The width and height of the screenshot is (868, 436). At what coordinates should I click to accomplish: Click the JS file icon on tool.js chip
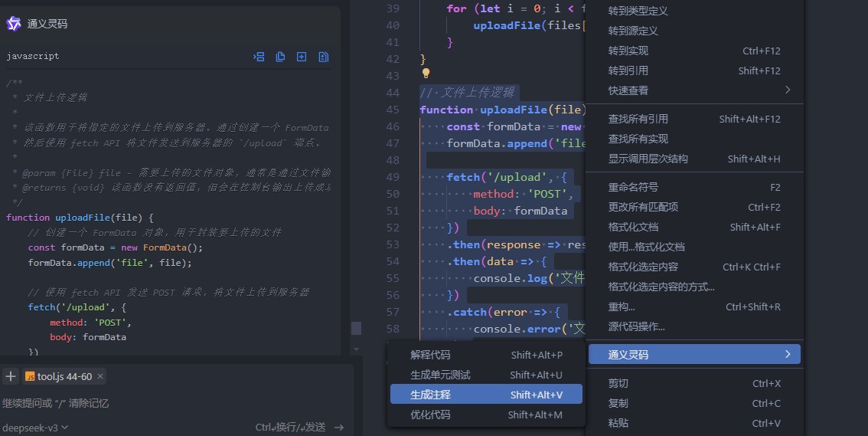[30, 377]
